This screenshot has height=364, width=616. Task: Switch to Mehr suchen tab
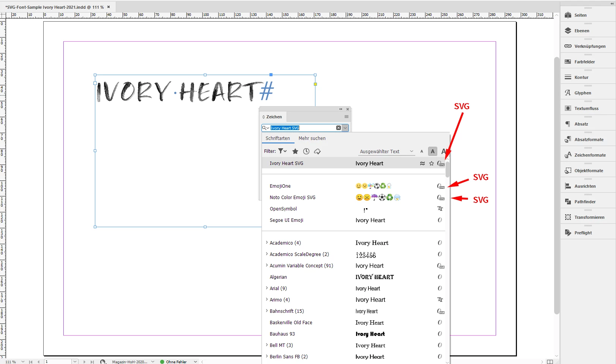tap(312, 138)
